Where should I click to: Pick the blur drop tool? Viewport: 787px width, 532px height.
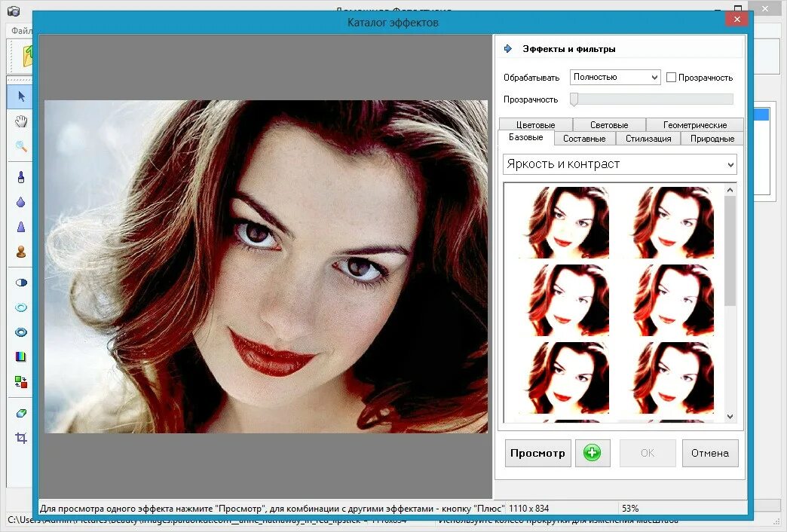(x=20, y=203)
